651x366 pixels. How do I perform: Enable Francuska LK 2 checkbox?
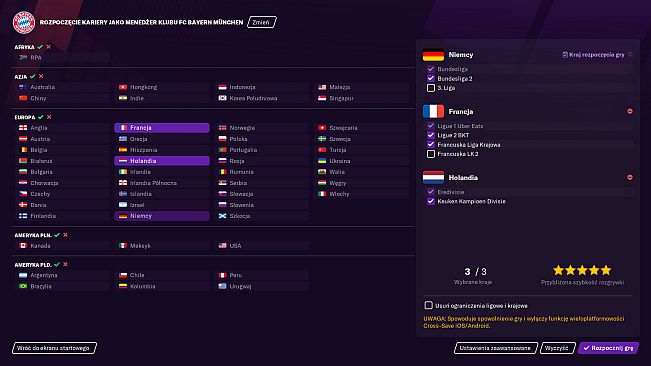pos(431,154)
